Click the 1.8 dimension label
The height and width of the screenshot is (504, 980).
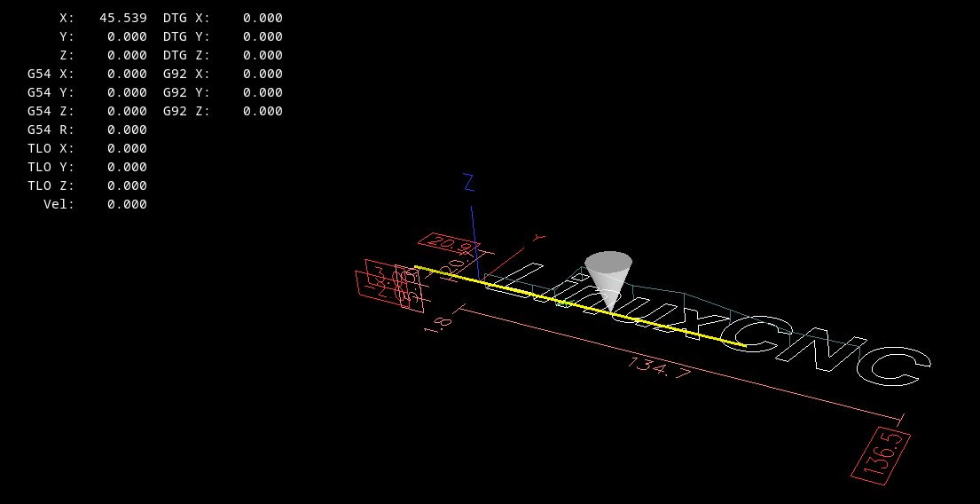tap(438, 324)
